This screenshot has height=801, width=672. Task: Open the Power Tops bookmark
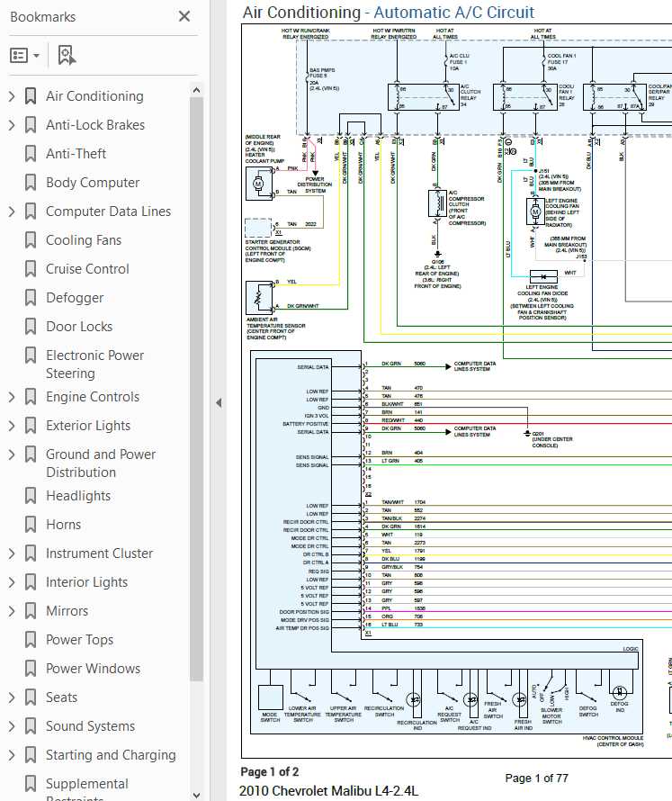click(x=80, y=640)
